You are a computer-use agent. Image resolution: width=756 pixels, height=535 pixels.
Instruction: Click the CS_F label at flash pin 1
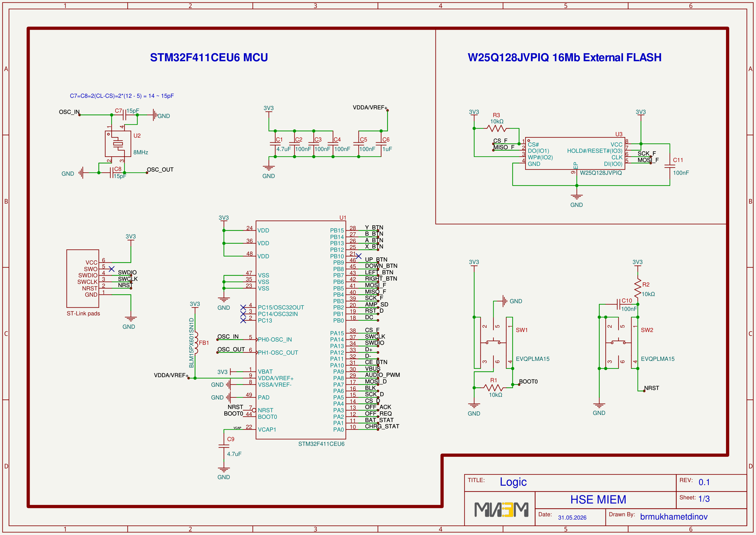click(x=500, y=141)
